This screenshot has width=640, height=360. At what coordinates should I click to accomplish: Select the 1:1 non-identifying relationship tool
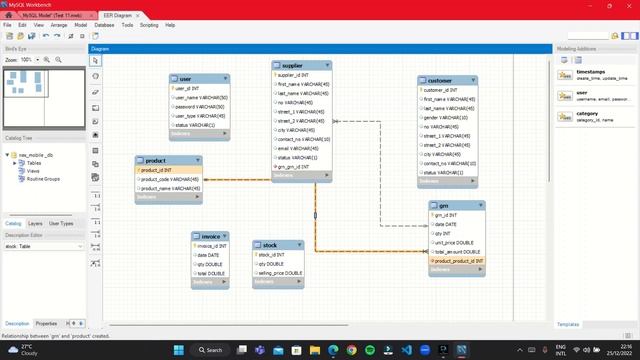point(96,194)
